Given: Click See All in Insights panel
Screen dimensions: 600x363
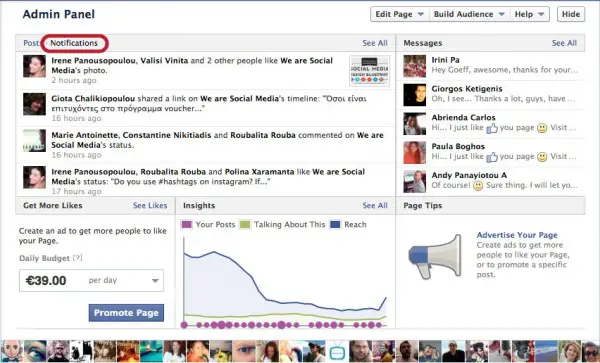Looking at the screenshot, I should [x=375, y=205].
